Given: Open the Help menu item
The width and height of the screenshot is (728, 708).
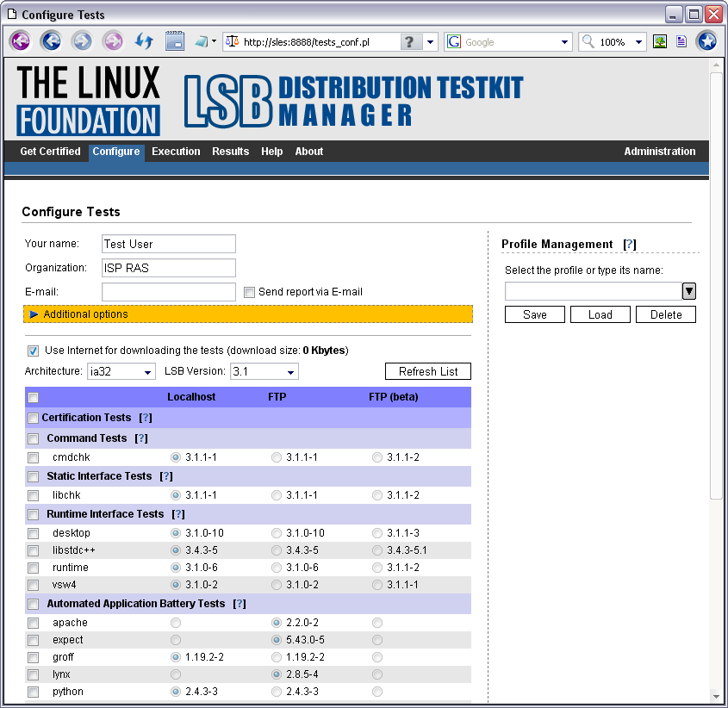Looking at the screenshot, I should pyautogui.click(x=271, y=152).
